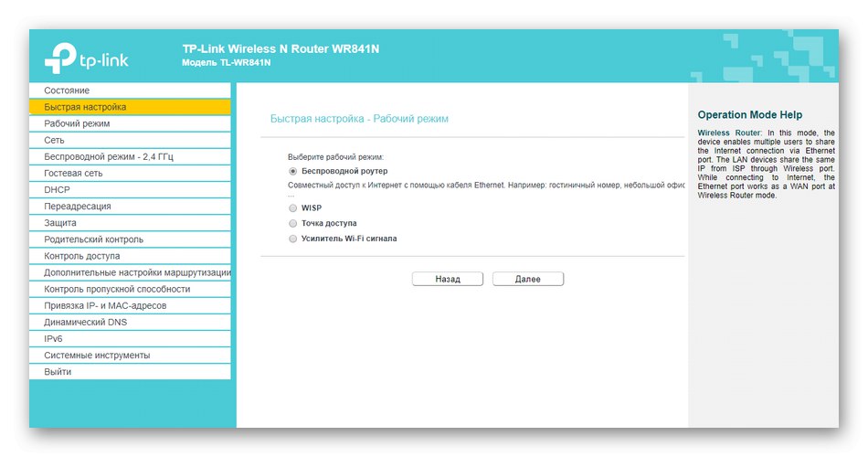Screen dimensions: 868x457
Task: Click the Быстрая настройка - Рабочий режим title
Action: (x=359, y=119)
